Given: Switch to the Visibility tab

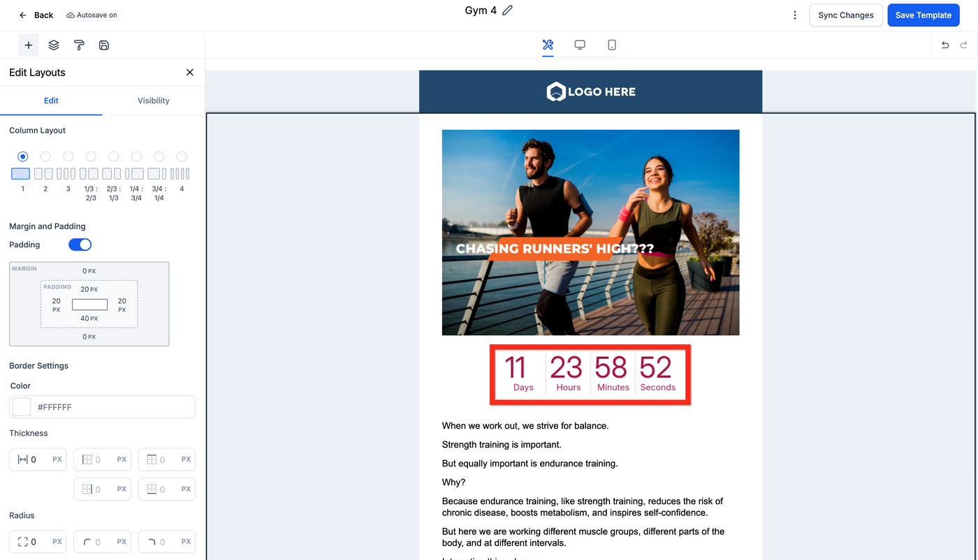Looking at the screenshot, I should point(154,101).
